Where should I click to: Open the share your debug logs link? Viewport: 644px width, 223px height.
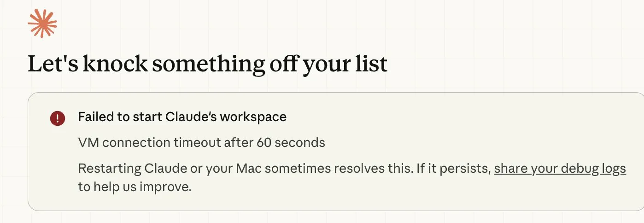[x=560, y=169]
